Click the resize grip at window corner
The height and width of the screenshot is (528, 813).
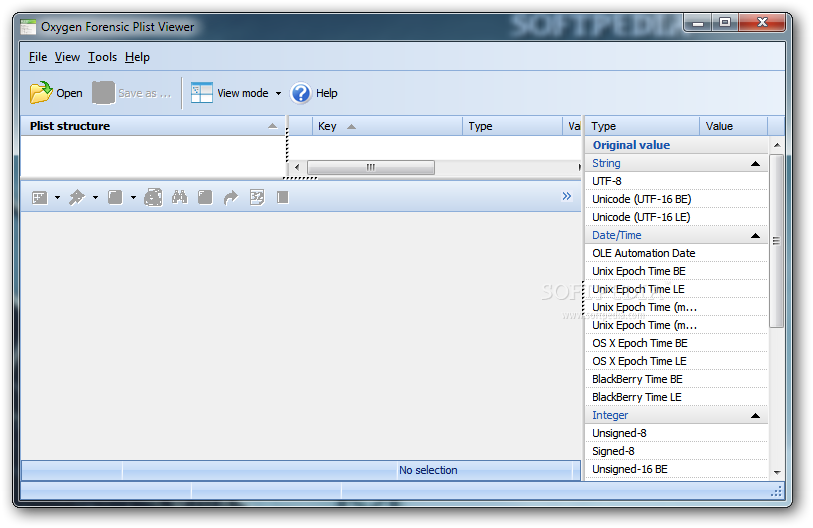pos(776,491)
